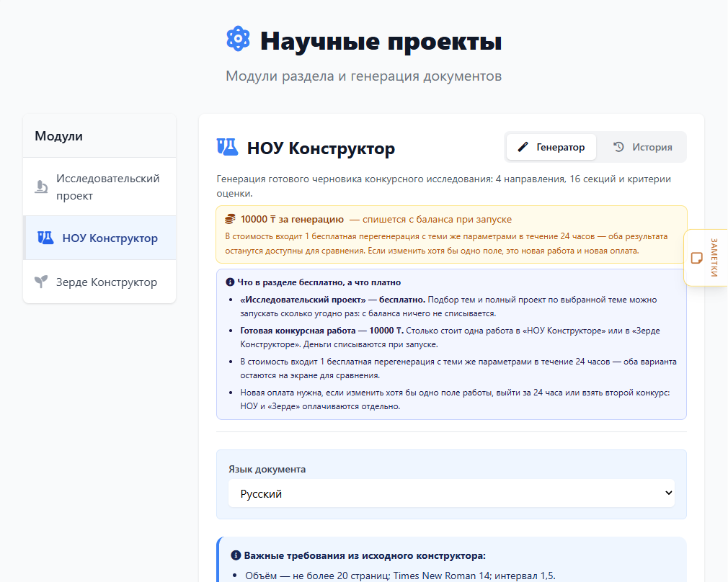Click the Язык документа label
Image resolution: width=728 pixels, height=582 pixels.
[267, 469]
